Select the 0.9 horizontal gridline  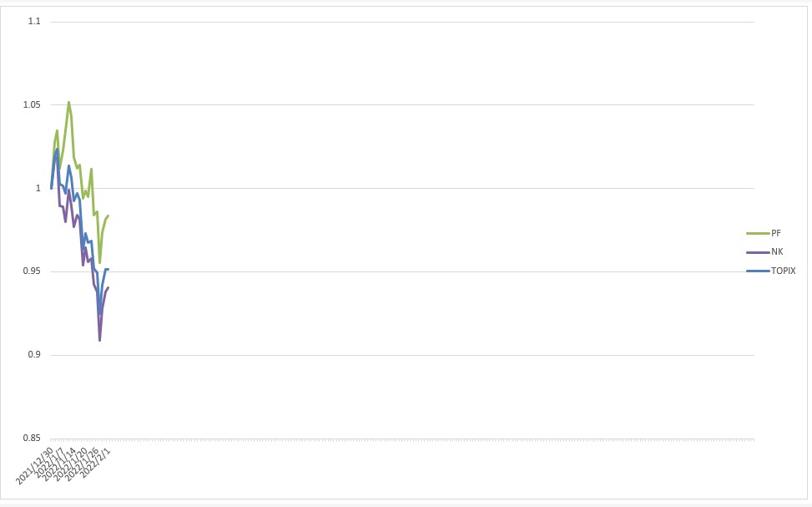click(402, 355)
